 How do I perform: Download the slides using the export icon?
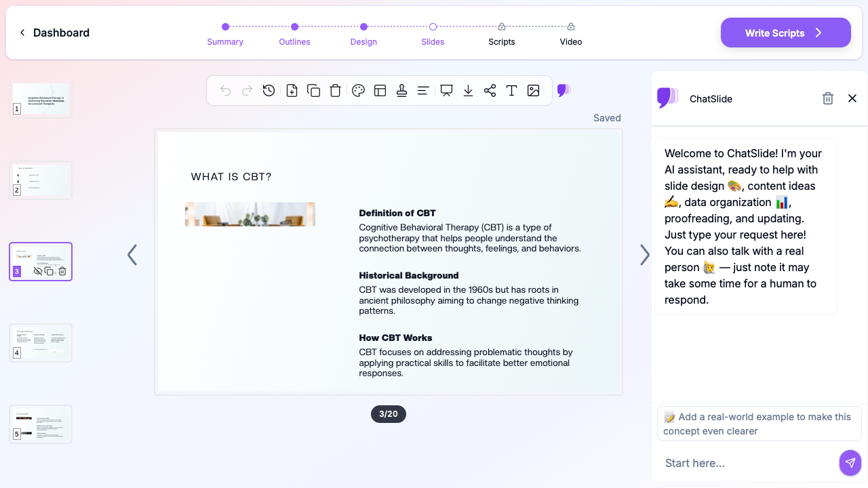[468, 91]
